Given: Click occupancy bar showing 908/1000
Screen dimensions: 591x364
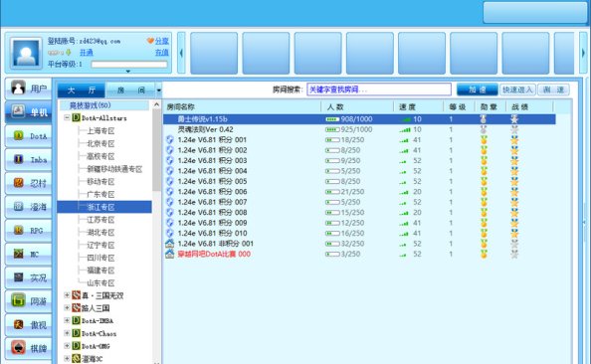Looking at the screenshot, I should [332, 119].
